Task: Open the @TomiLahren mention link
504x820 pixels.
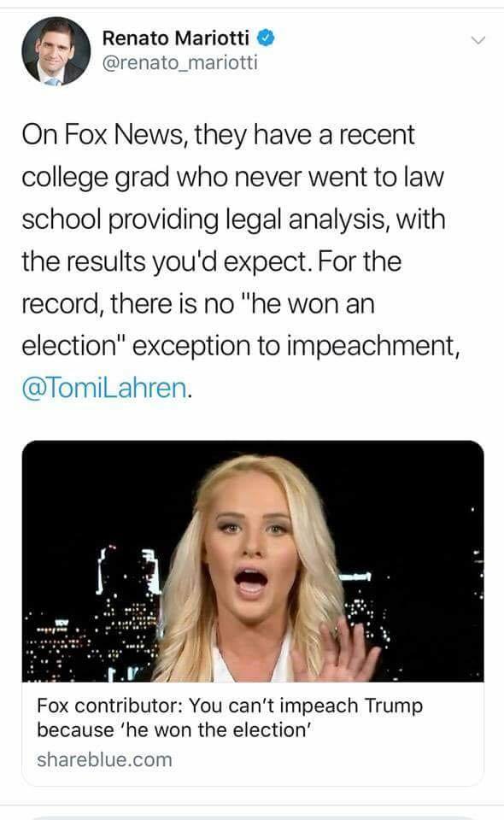Action: click(x=104, y=388)
